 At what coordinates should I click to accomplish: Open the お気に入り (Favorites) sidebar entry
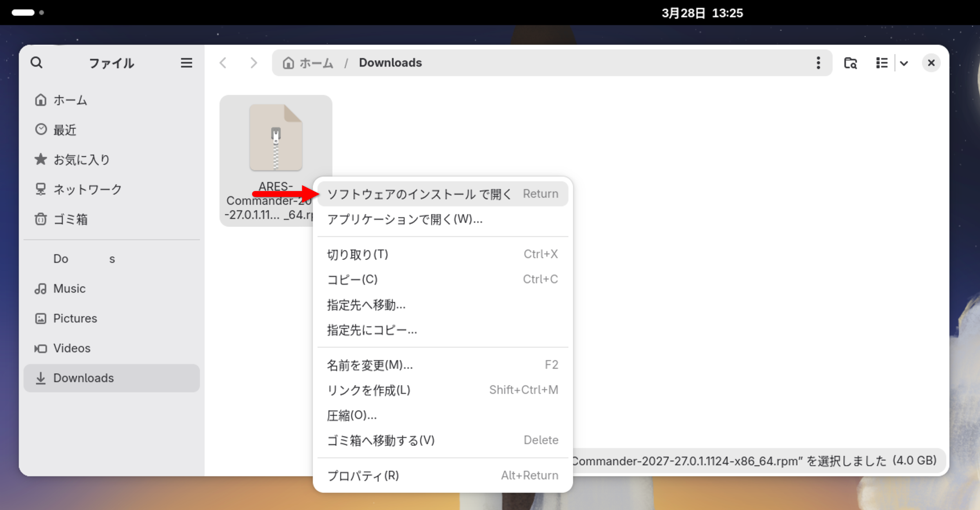(x=81, y=159)
